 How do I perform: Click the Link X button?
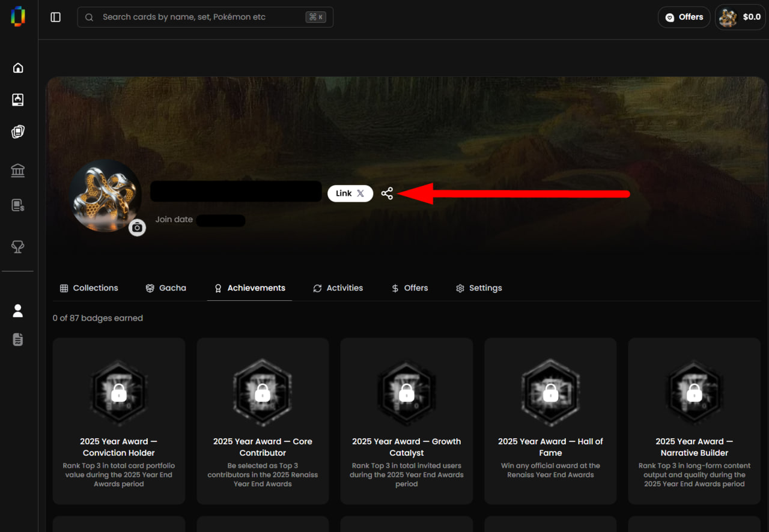point(350,193)
